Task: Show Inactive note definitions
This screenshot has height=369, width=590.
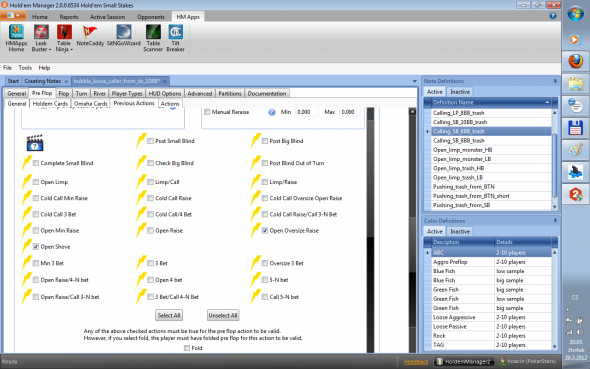Action: (x=460, y=92)
